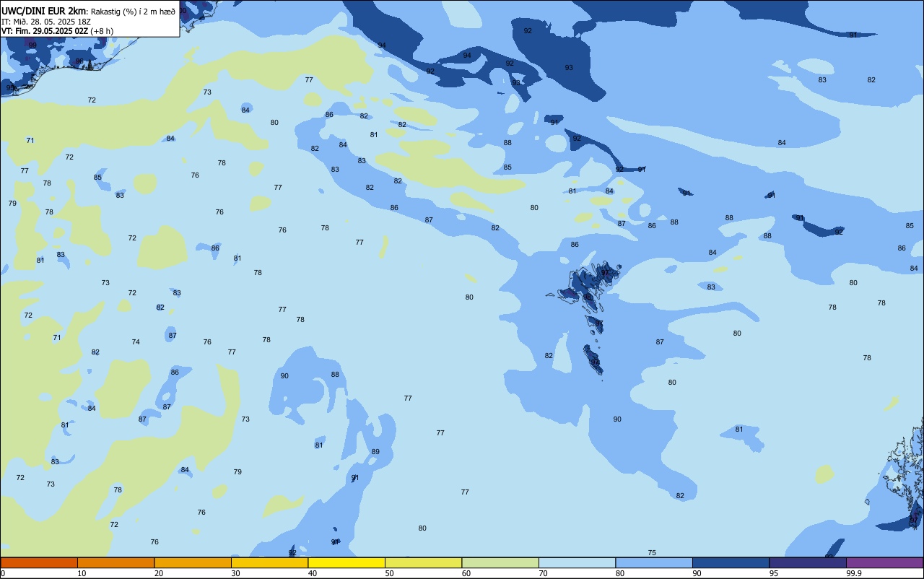Screen dimensions: 924x579
Task: Click the legend tick label "60"
Action: click(x=466, y=573)
